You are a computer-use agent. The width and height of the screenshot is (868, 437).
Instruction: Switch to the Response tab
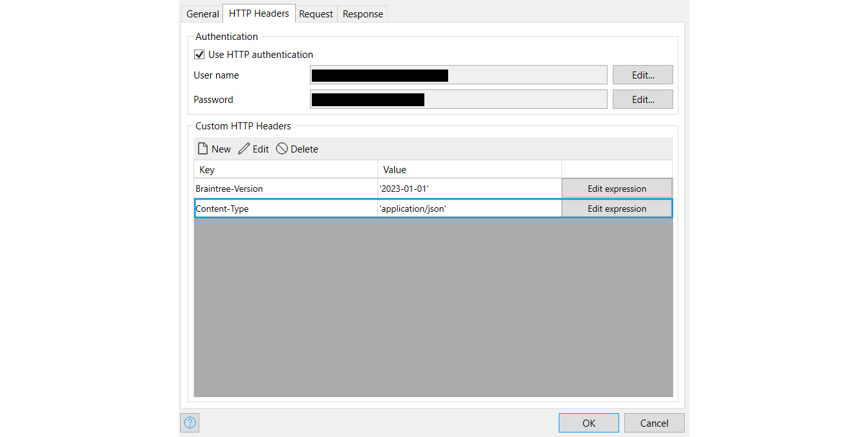point(362,14)
